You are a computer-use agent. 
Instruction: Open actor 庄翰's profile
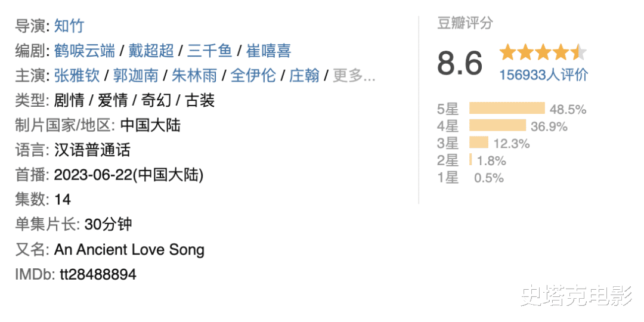[304, 76]
